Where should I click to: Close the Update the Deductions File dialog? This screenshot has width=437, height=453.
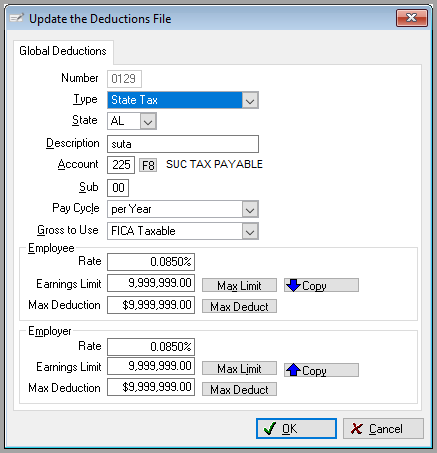coord(412,18)
